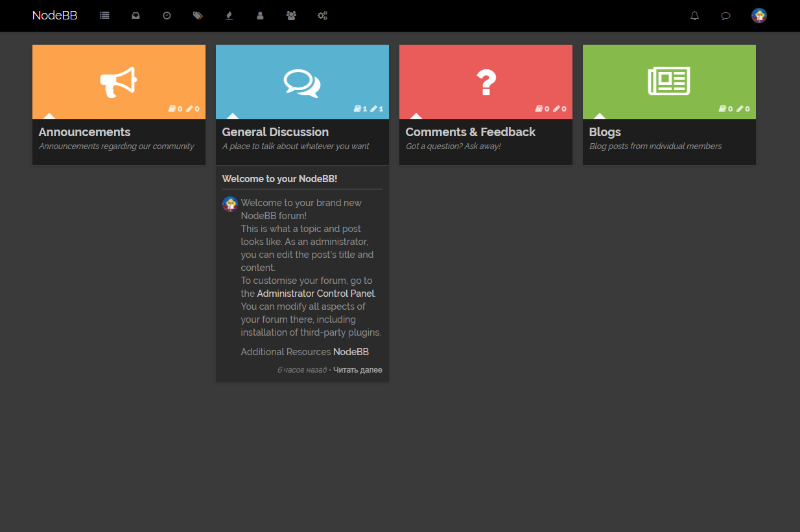This screenshot has width=800, height=532.
Task: Open the Blogs category title
Action: pos(605,132)
